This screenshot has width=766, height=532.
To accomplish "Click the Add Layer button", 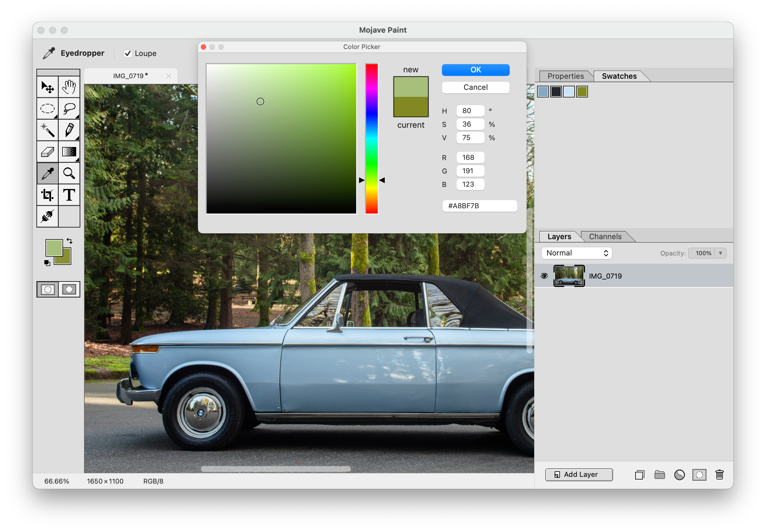I will click(x=579, y=475).
